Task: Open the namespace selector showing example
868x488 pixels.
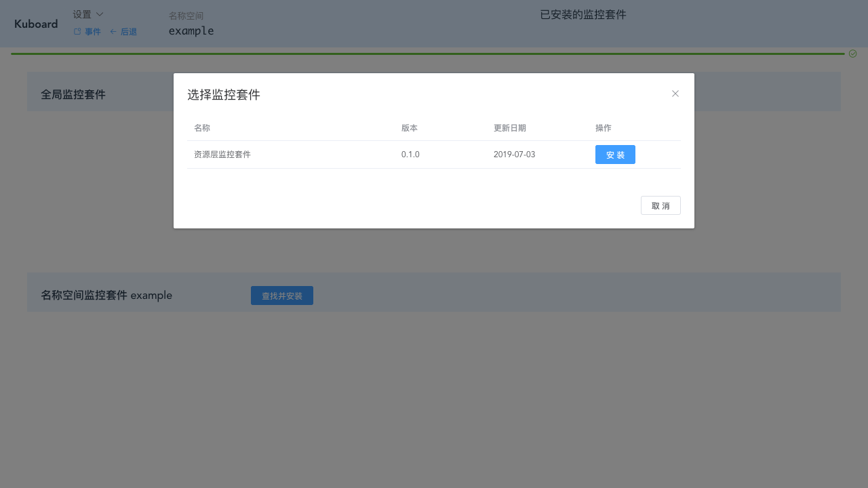Action: pos(191,30)
